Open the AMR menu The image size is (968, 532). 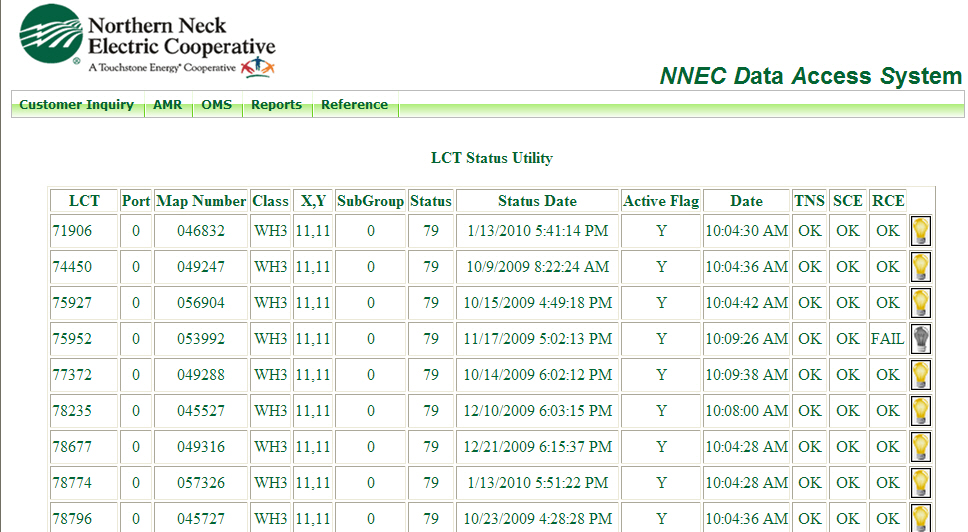coord(167,105)
